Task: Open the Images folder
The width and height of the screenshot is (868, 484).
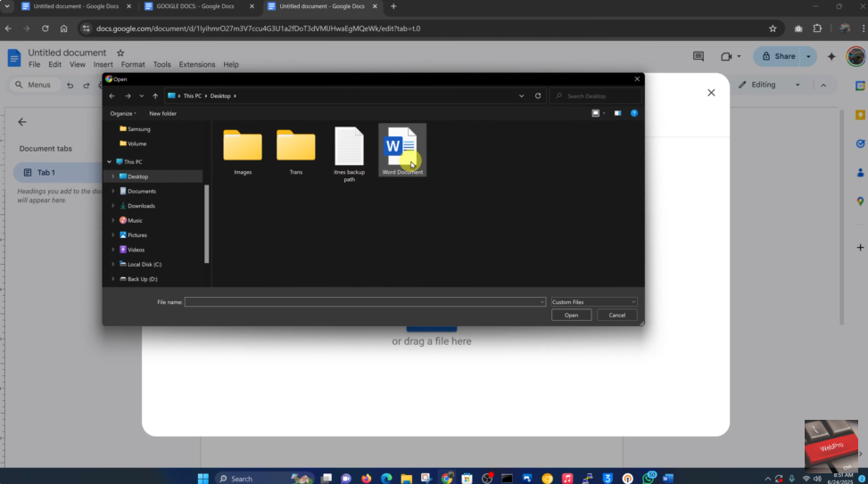Action: [243, 151]
